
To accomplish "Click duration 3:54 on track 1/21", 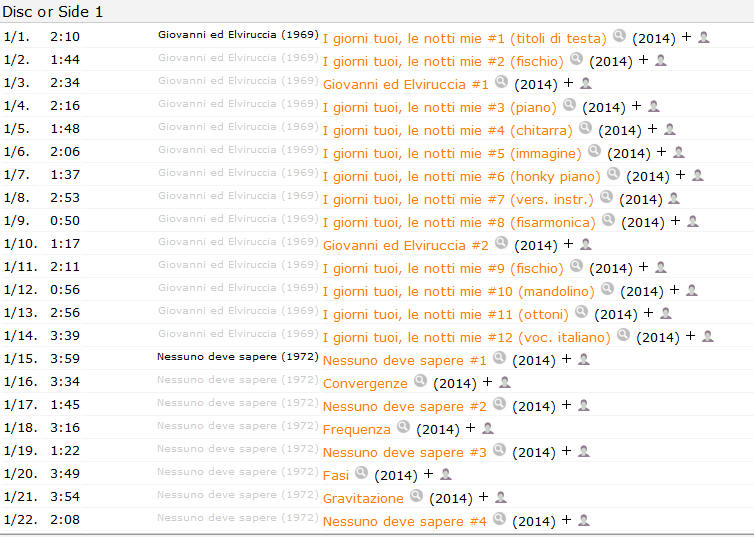I will coord(65,497).
